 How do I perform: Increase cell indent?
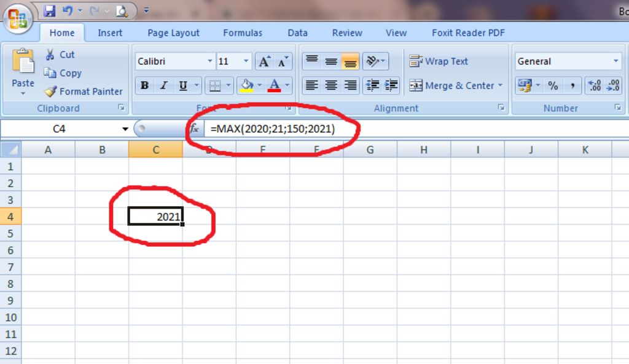(x=391, y=85)
